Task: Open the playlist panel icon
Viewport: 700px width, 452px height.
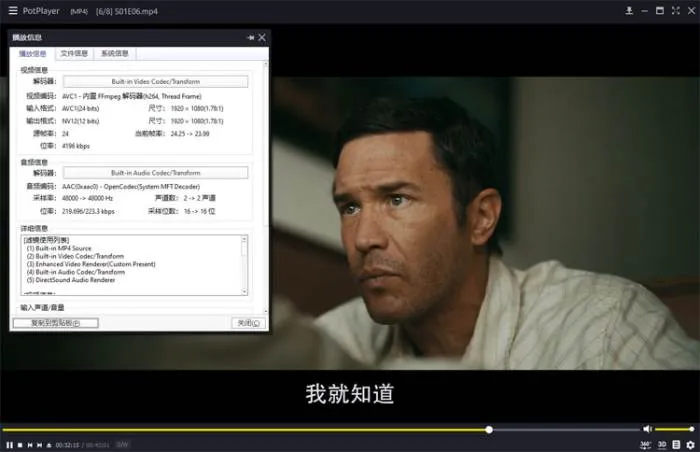Action: point(676,444)
